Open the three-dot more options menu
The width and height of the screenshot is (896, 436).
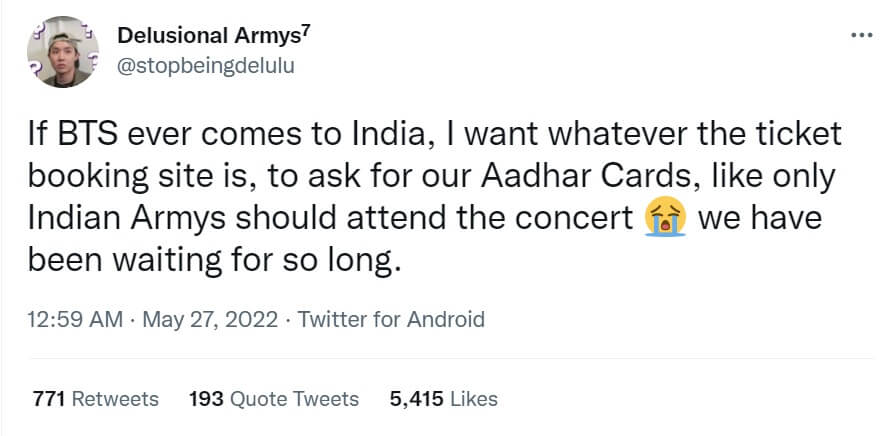click(x=860, y=35)
